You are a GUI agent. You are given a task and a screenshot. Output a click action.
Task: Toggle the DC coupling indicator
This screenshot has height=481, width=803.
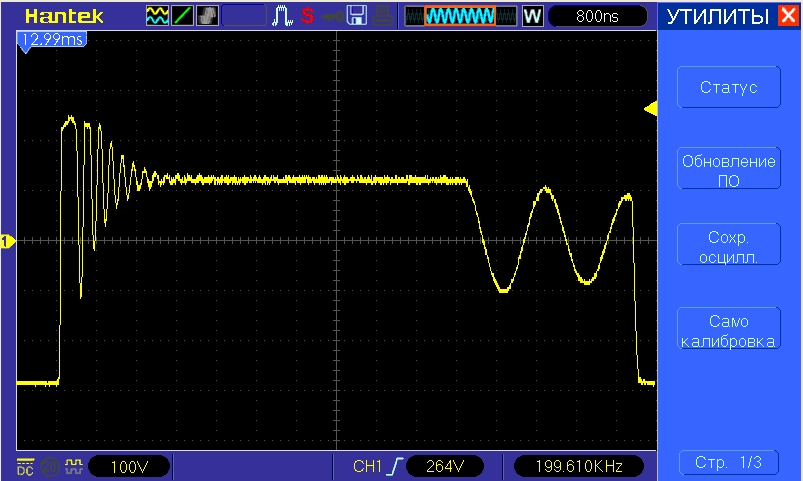(24, 466)
